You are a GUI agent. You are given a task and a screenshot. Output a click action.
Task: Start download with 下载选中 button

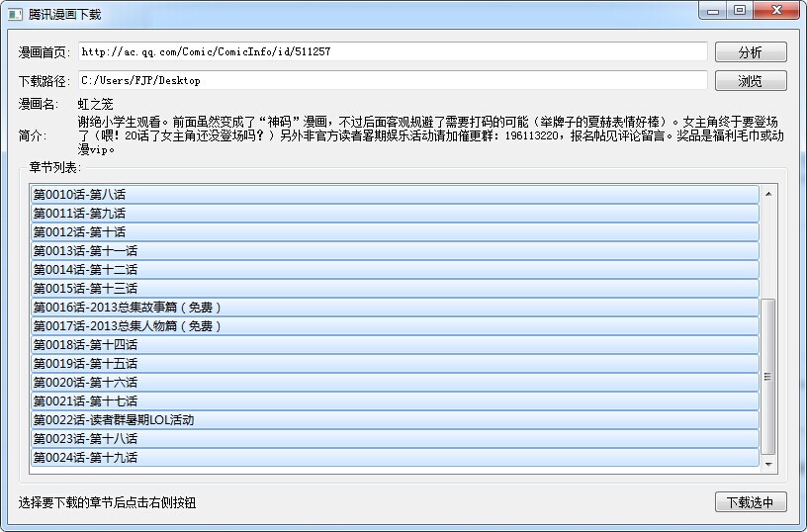751,502
